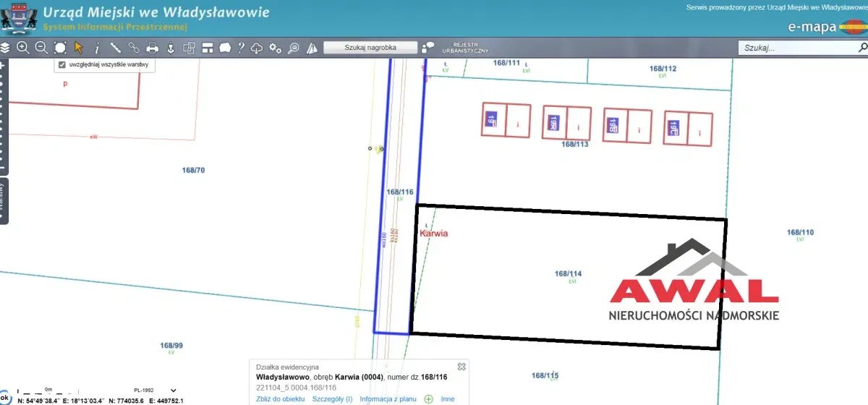Select the zoom in magnifier tool
The height and width of the screenshot is (405, 868).
[x=23, y=48]
